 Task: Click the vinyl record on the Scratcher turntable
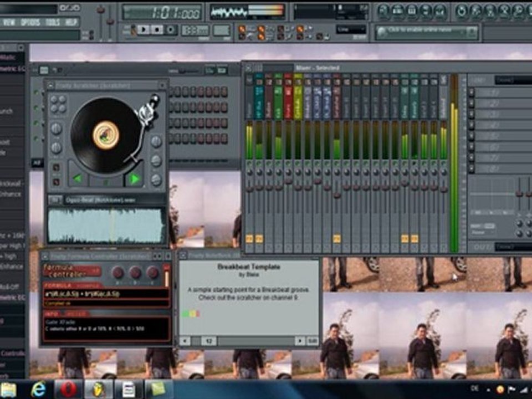(x=105, y=135)
